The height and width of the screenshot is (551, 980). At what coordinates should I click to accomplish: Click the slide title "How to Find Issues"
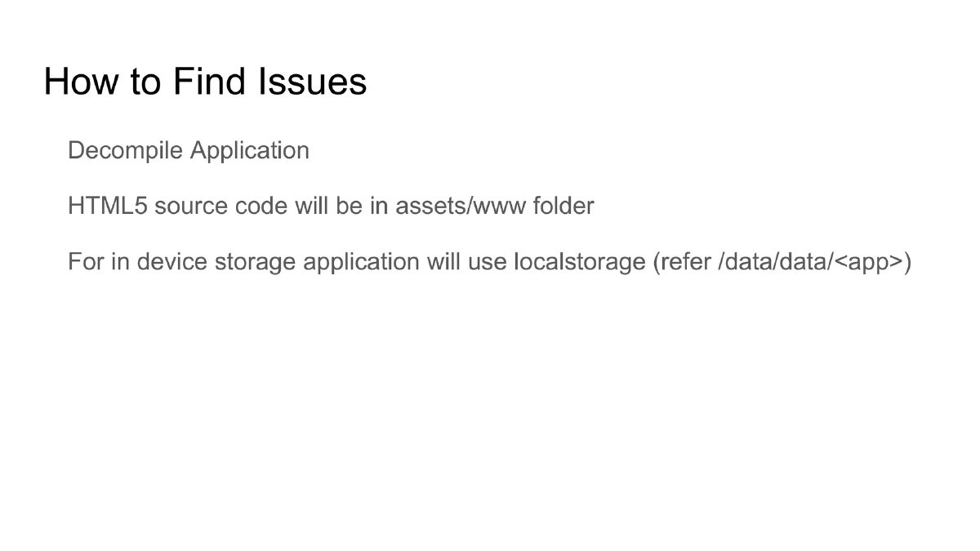[x=205, y=82]
